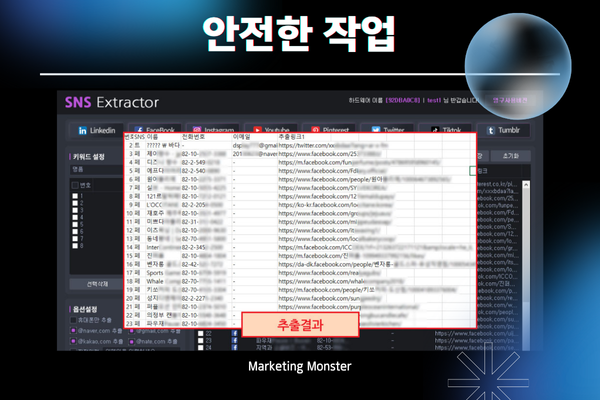Select the Sports name cell in row 17
Viewport: 600px width, 400px height.
coord(163,273)
